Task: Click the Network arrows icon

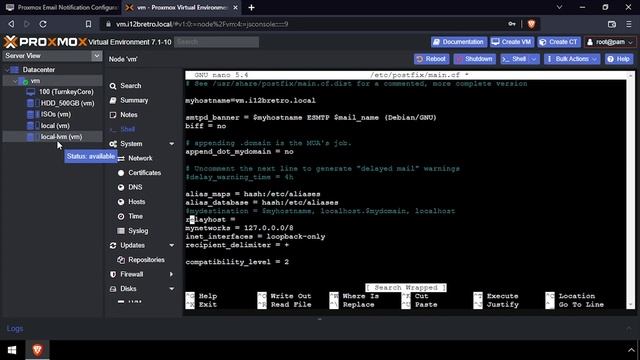Action: 121,158
